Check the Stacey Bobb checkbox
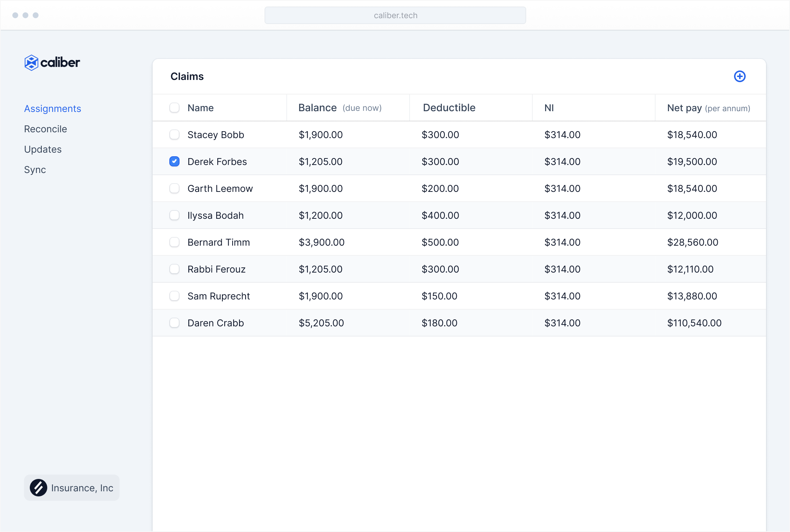 (174, 134)
